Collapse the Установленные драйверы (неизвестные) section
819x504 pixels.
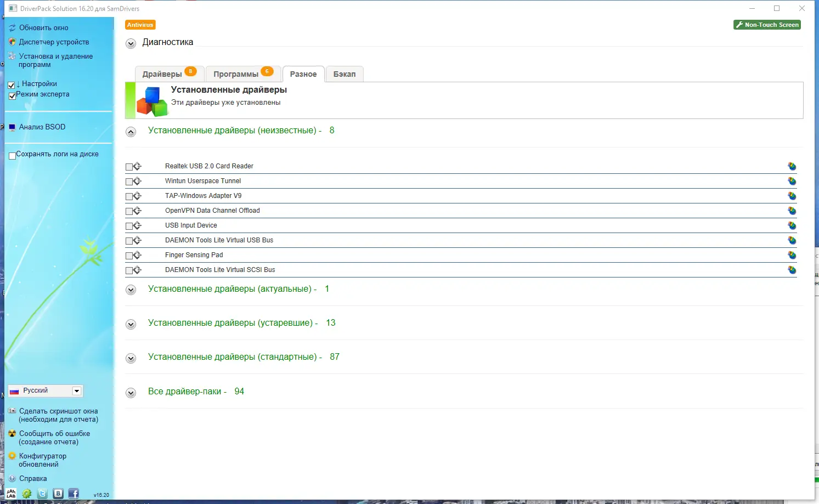pos(131,132)
